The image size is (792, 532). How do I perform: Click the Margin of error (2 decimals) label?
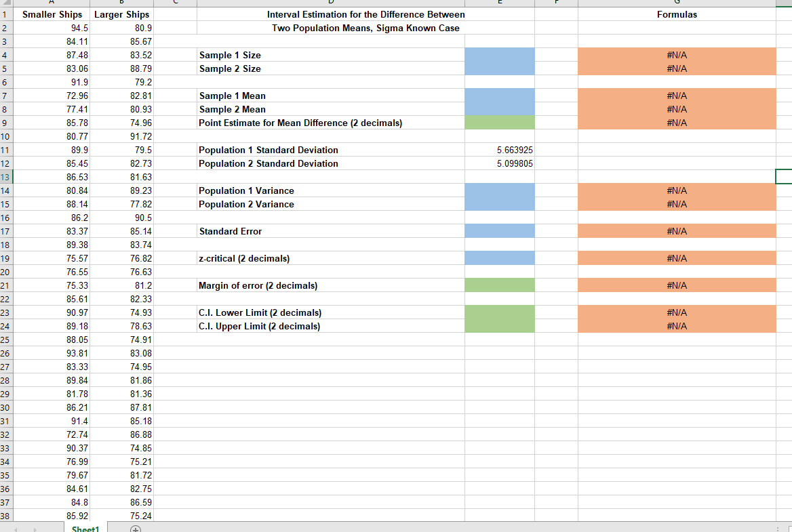258,286
